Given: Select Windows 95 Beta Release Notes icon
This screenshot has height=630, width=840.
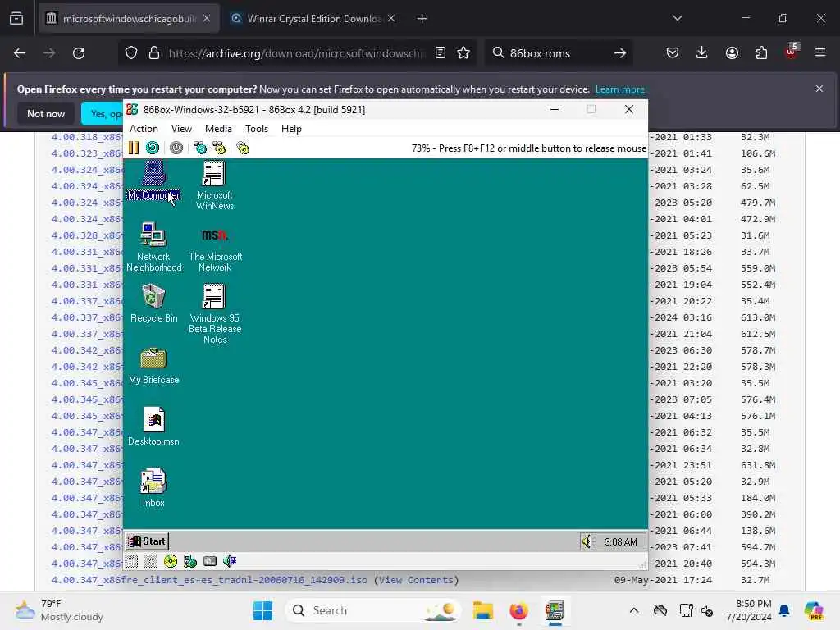Looking at the screenshot, I should tap(214, 313).
